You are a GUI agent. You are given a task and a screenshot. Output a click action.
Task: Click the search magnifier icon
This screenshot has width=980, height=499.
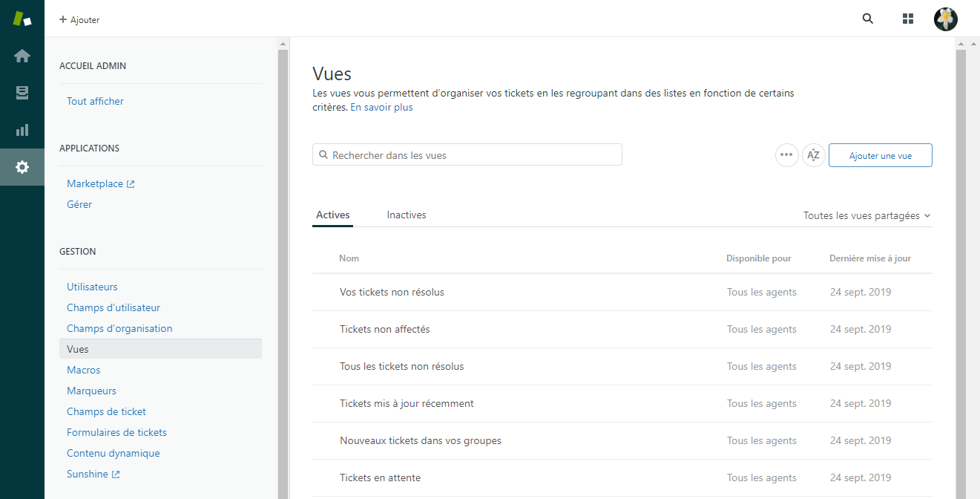(868, 19)
